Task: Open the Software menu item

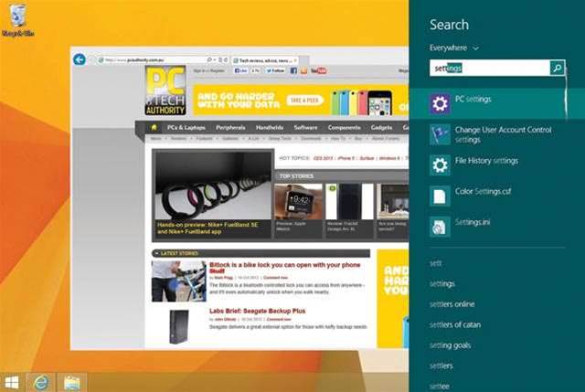Action: 305,128
